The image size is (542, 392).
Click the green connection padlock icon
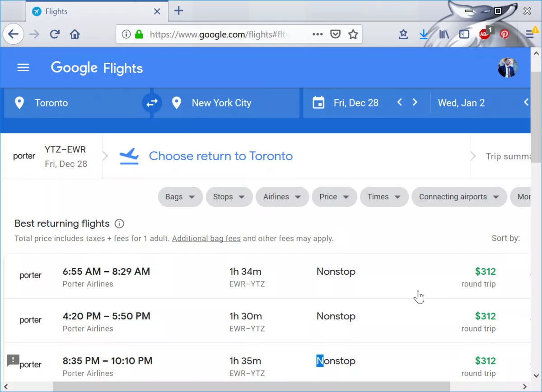coord(139,34)
